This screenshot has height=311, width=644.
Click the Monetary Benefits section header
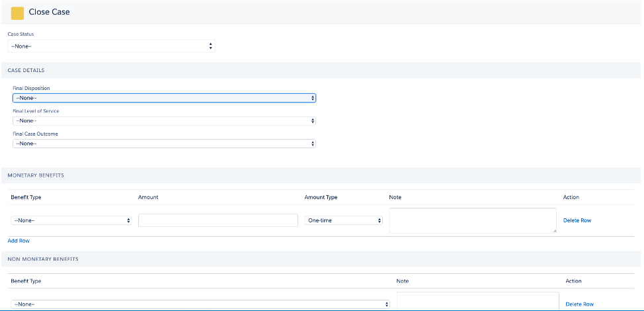coord(36,175)
